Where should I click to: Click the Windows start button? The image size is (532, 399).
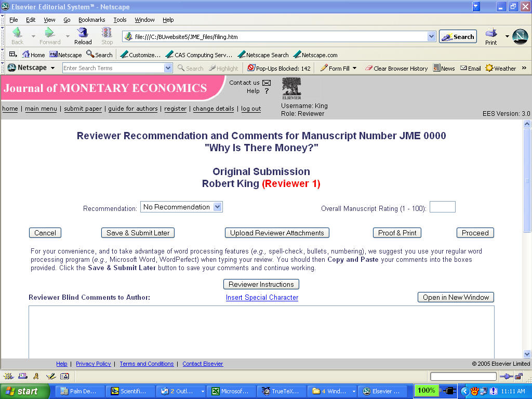point(25,391)
